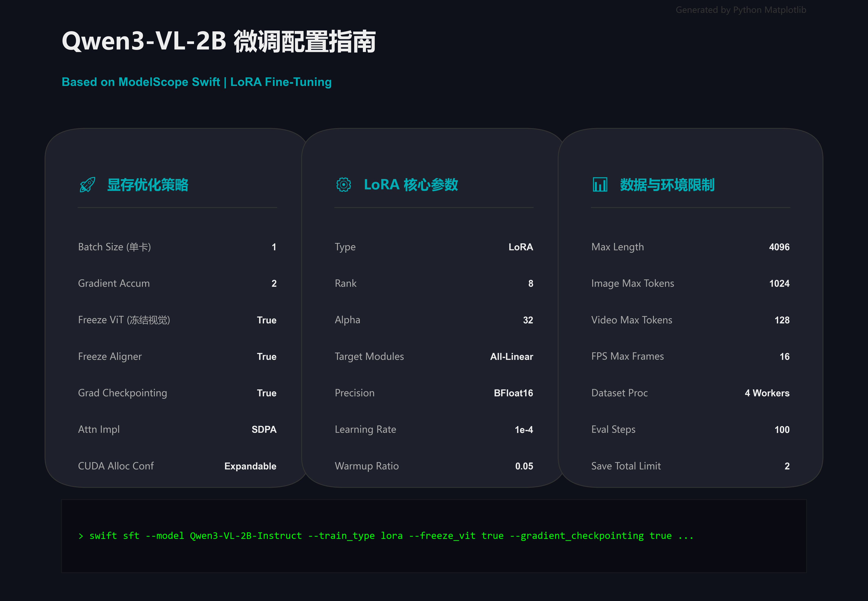Viewport: 868px width, 601px height.
Task: Click the Max Length 4096 value
Action: coord(779,247)
